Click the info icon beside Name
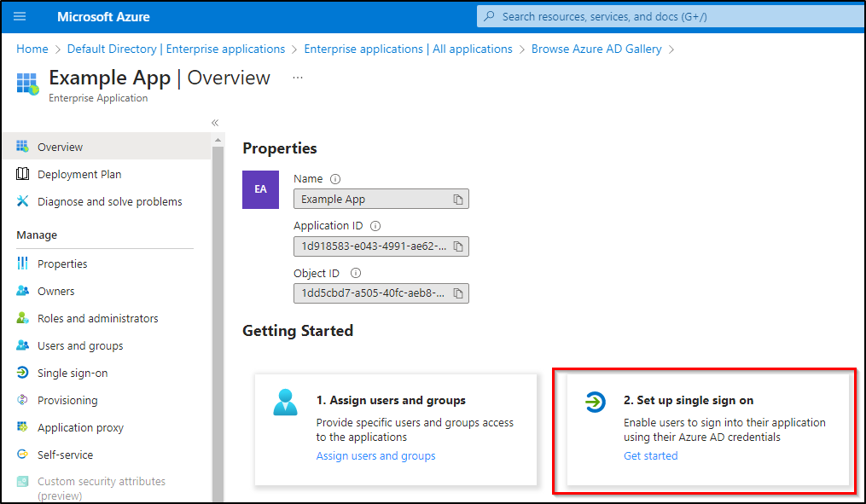Image resolution: width=866 pixels, height=504 pixels. click(335, 179)
